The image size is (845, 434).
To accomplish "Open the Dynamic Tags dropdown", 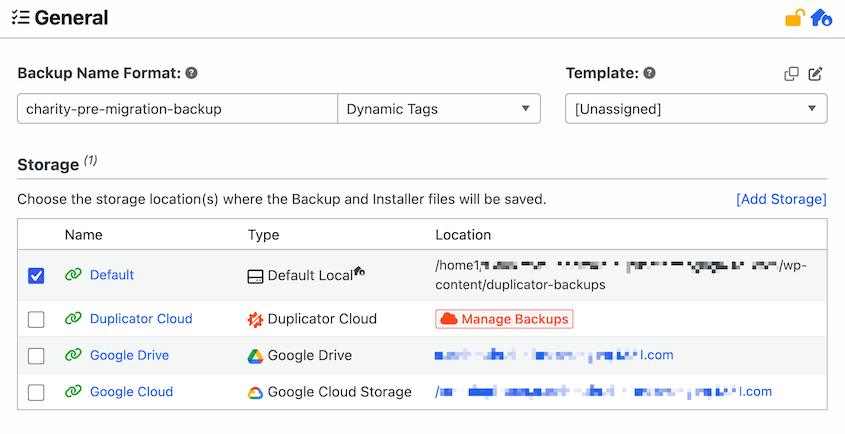I will point(439,109).
